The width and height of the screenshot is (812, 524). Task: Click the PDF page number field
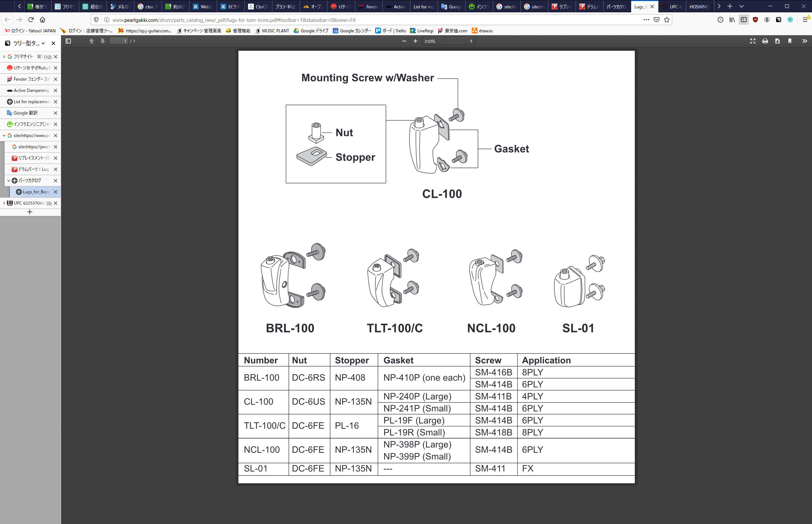[x=119, y=41]
